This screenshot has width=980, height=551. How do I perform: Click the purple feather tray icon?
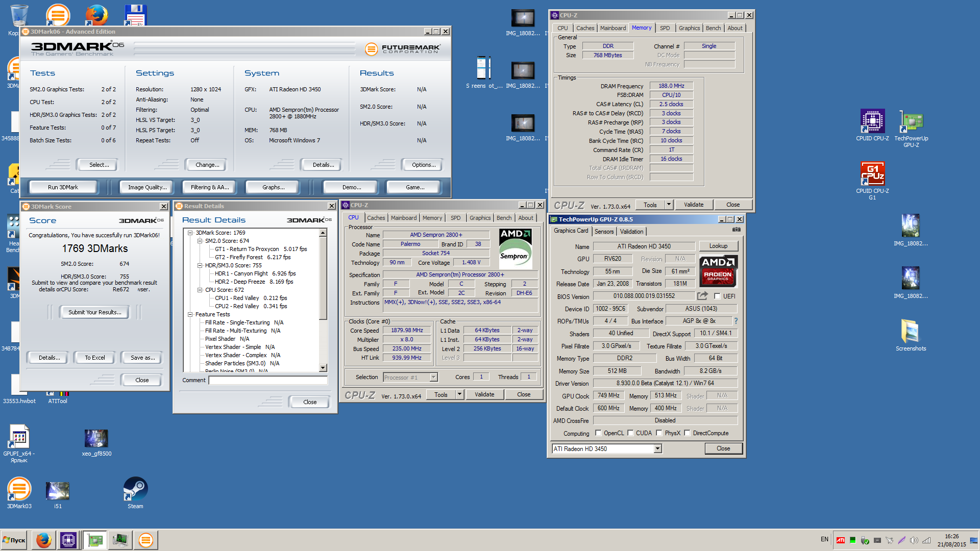click(901, 540)
